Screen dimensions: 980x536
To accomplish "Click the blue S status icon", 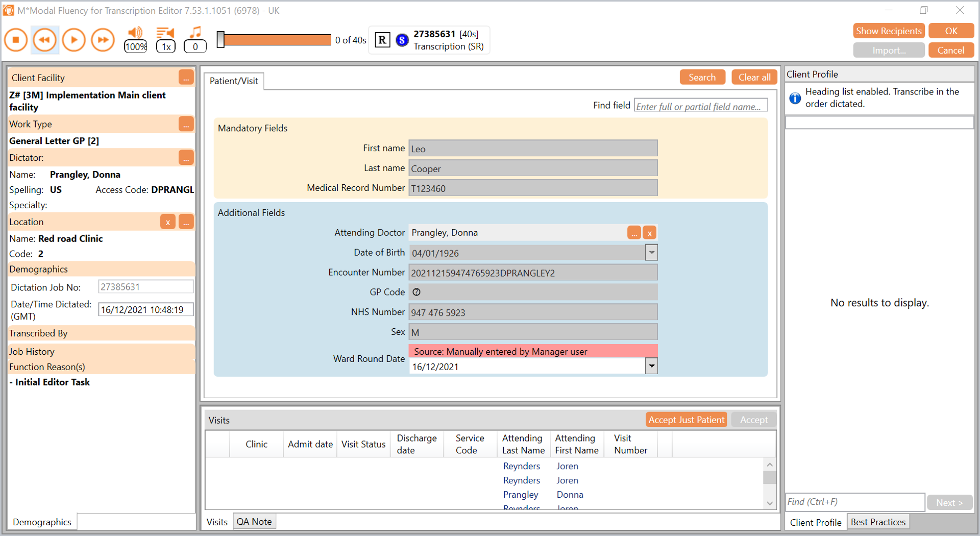I will coord(402,40).
